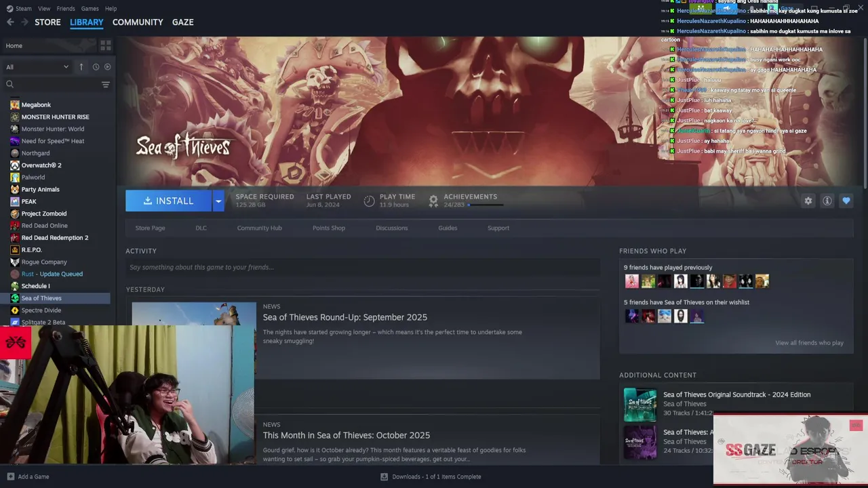The image size is (868, 488).
Task: Click the achievements progress bar
Action: coord(486,205)
